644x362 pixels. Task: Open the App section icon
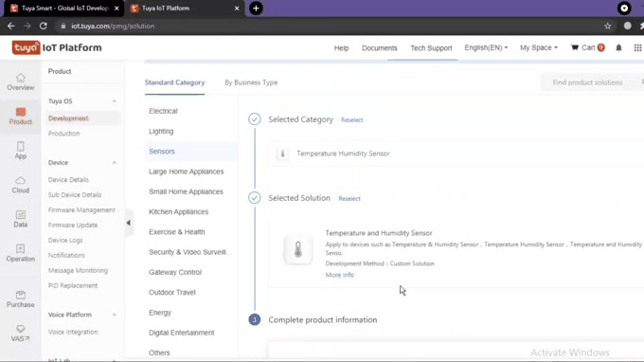[21, 150]
